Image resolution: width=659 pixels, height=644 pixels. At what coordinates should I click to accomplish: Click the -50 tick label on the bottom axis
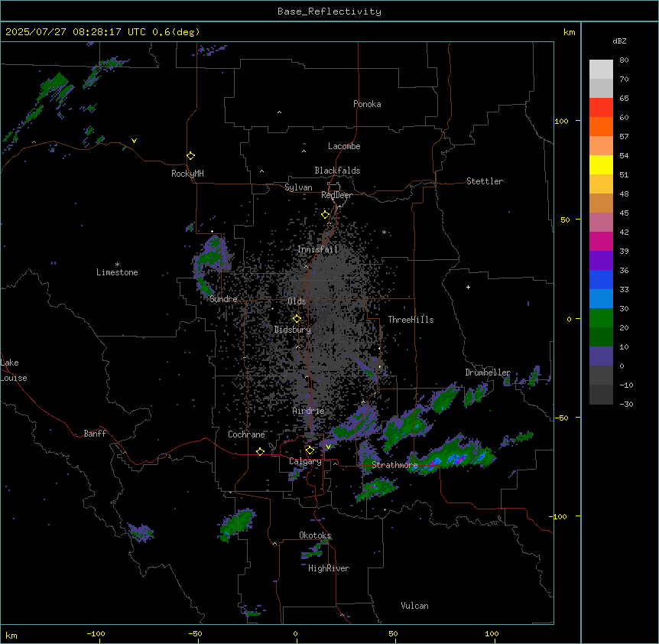click(195, 633)
